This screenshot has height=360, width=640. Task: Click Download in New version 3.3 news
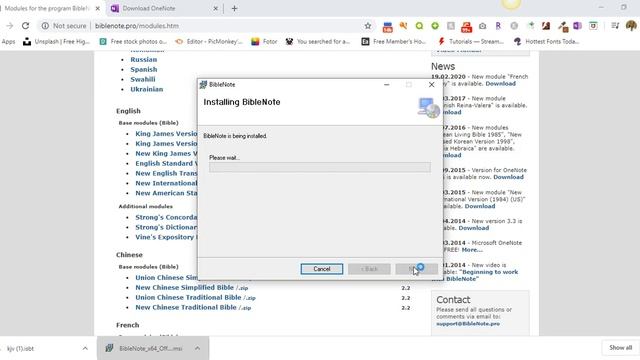point(473,228)
